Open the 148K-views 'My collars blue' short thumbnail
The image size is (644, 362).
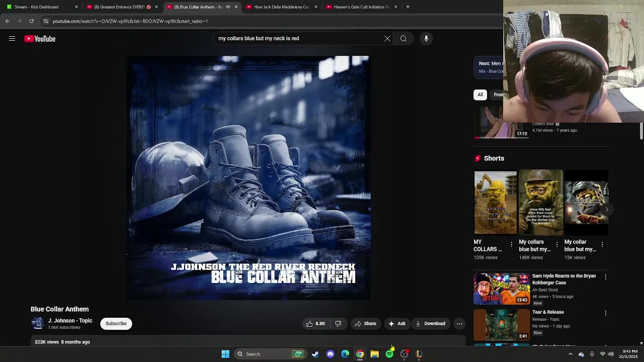(541, 203)
